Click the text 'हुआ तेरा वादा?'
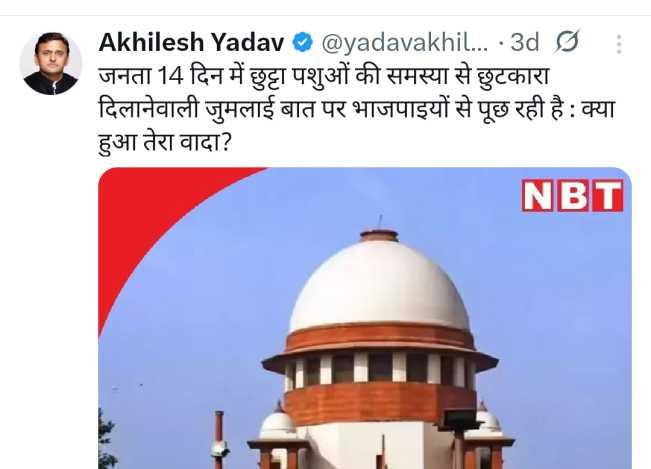Screen dimensions: 651x469 tap(164, 143)
